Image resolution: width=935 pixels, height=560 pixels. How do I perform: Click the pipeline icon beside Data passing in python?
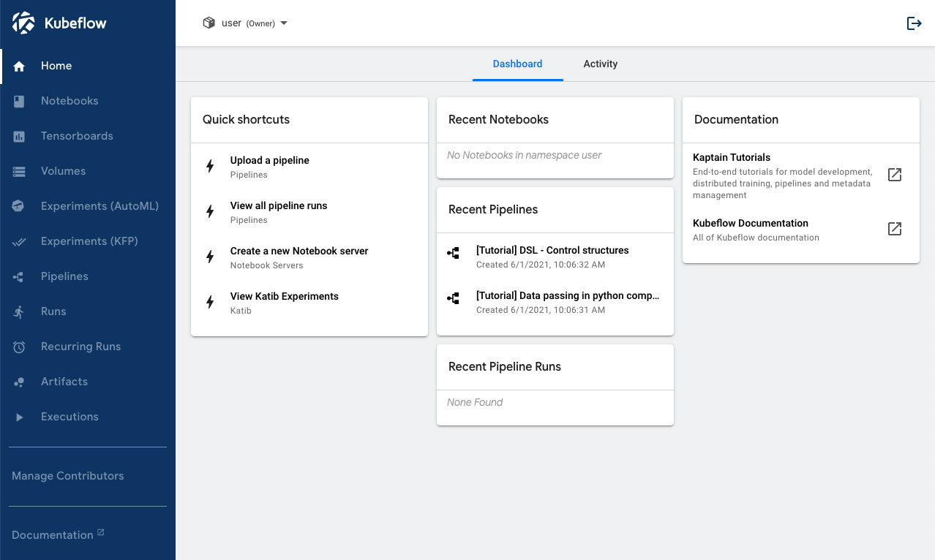tap(454, 298)
